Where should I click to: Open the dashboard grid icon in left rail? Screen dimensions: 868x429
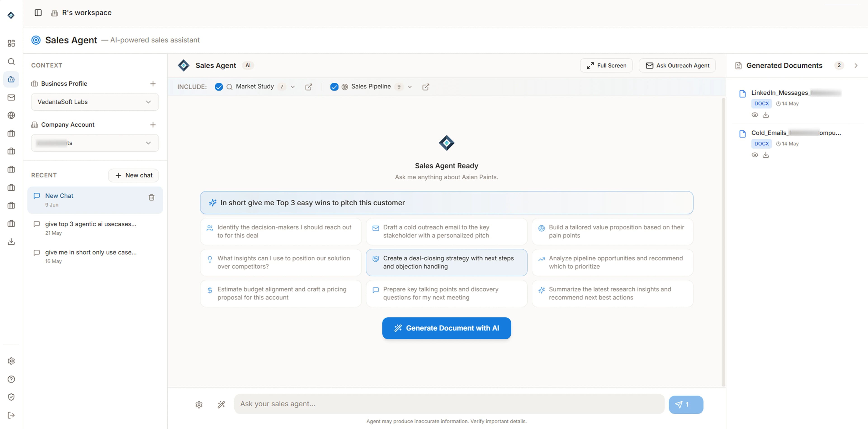pyautogui.click(x=11, y=43)
